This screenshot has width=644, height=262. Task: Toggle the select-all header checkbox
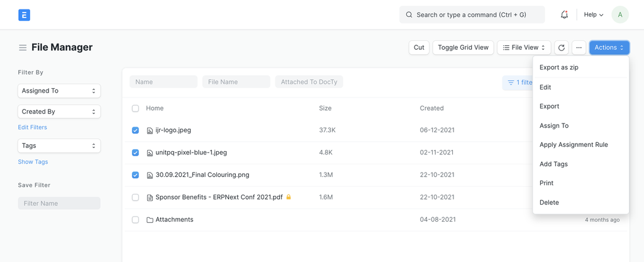[135, 108]
